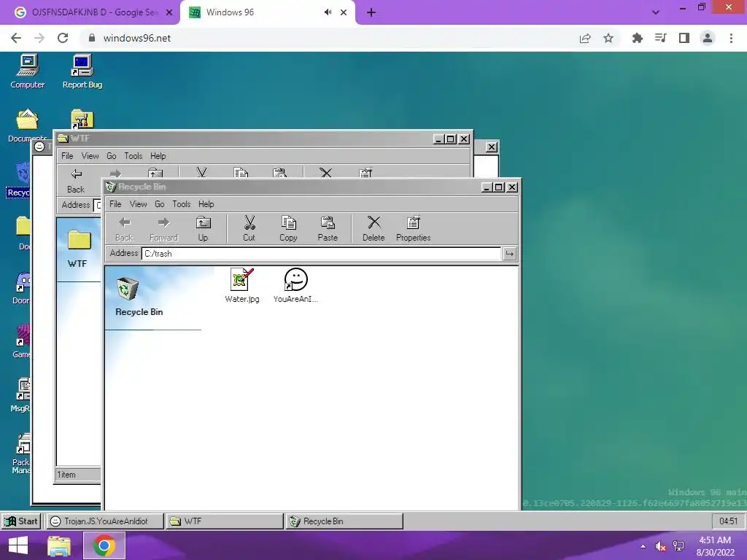Close the Google Search tab
This screenshot has width=747, height=560.
pyautogui.click(x=169, y=12)
